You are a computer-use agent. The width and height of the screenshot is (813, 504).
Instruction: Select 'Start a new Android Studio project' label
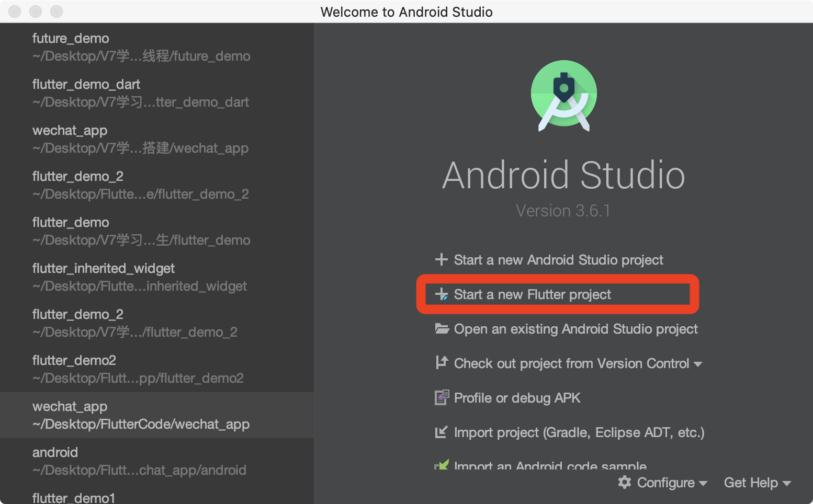coord(558,260)
